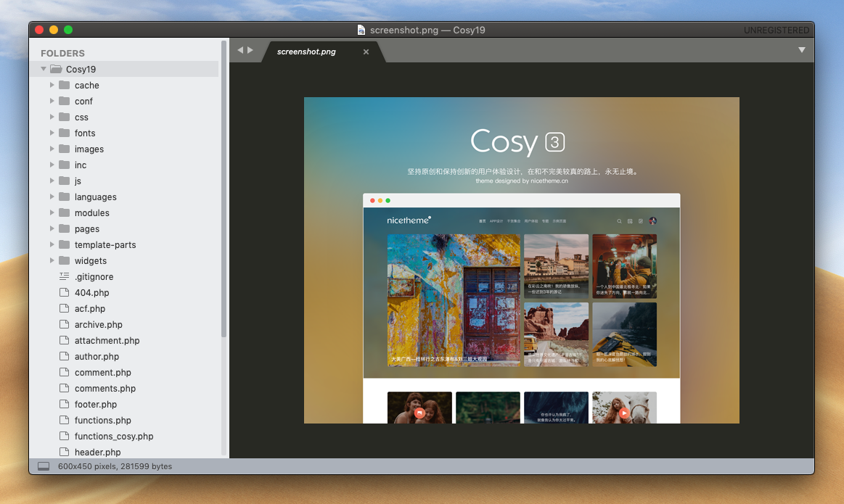Select the file name 'author.php'
Viewport: 844px width, 504px height.
[x=97, y=356]
